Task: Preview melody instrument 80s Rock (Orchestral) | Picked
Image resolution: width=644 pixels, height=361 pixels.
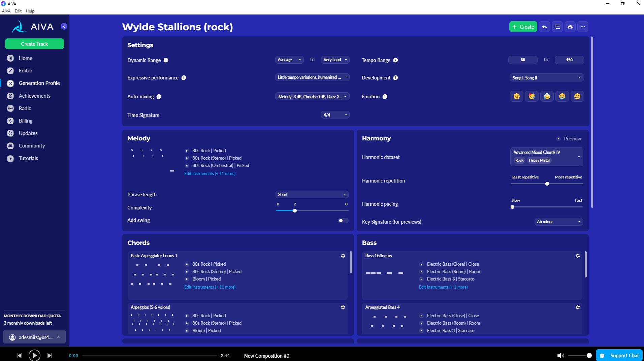Action: pyautogui.click(x=187, y=166)
